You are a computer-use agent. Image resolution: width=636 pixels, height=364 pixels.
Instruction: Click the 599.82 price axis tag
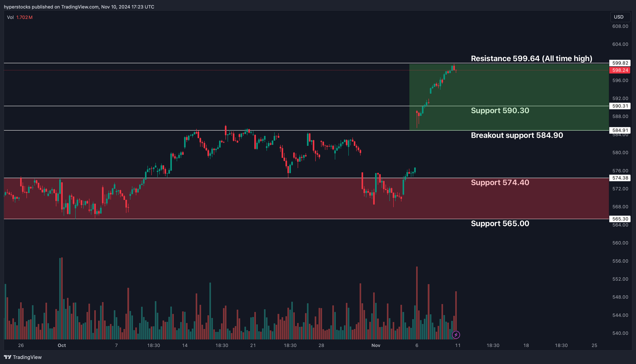point(620,63)
